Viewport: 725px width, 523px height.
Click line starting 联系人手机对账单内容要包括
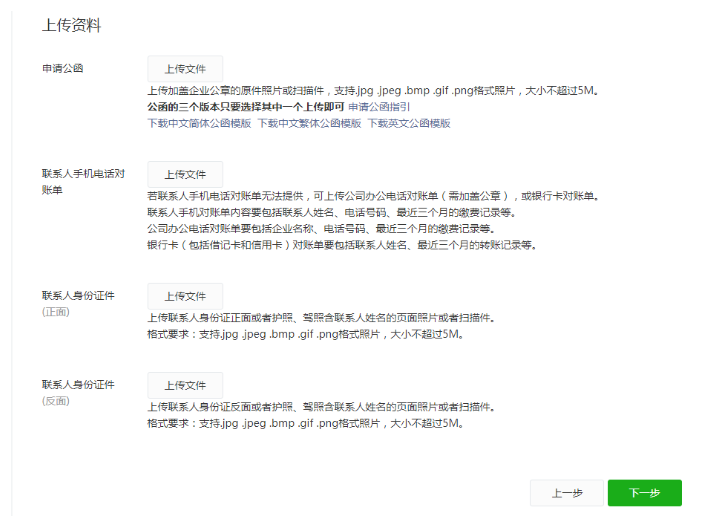pos(332,213)
